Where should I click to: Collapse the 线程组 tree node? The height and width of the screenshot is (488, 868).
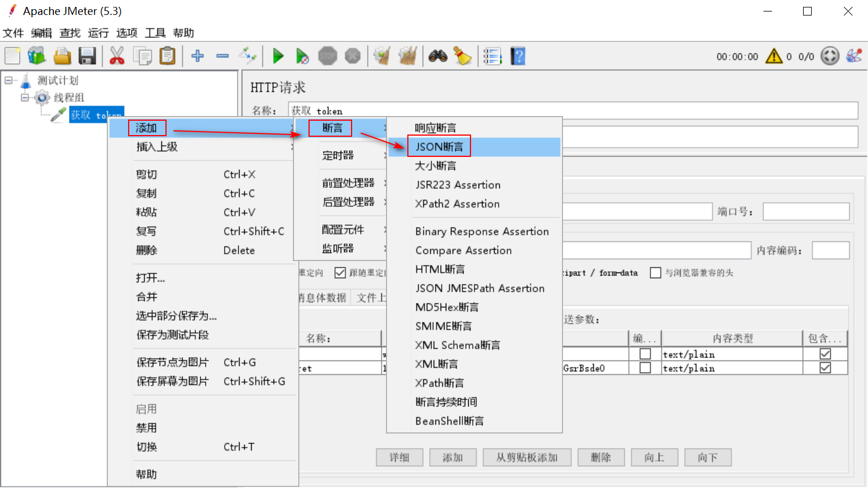25,97
